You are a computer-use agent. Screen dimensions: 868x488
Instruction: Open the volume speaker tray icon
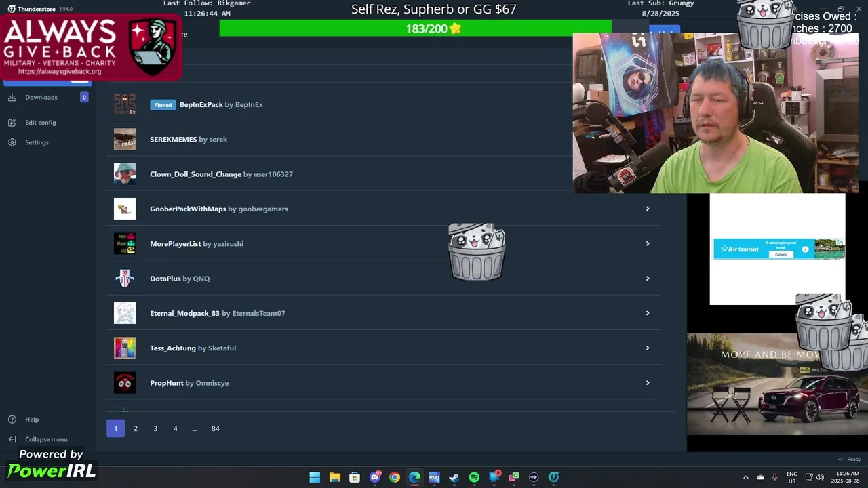coord(821,477)
